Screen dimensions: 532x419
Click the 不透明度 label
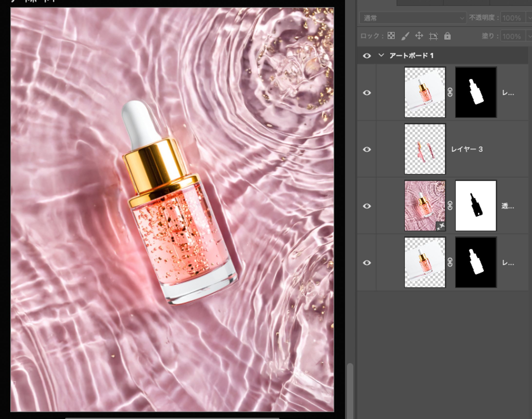[x=484, y=18]
